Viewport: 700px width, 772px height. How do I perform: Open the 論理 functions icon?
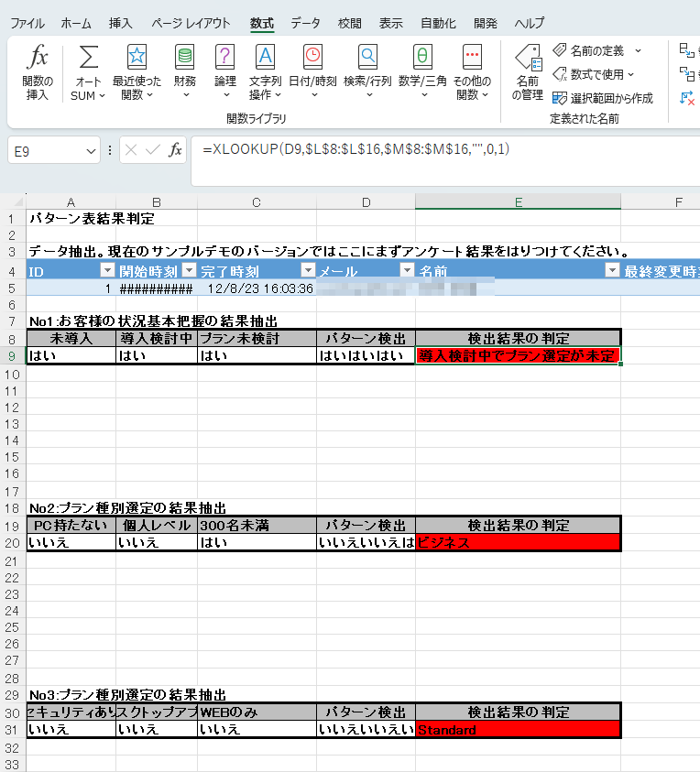tap(224, 58)
